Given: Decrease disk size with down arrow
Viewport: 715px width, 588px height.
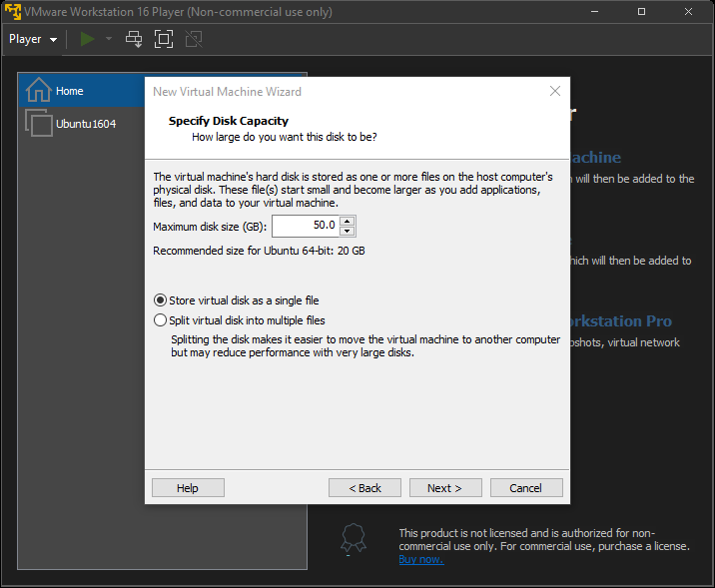Looking at the screenshot, I should point(348,231).
